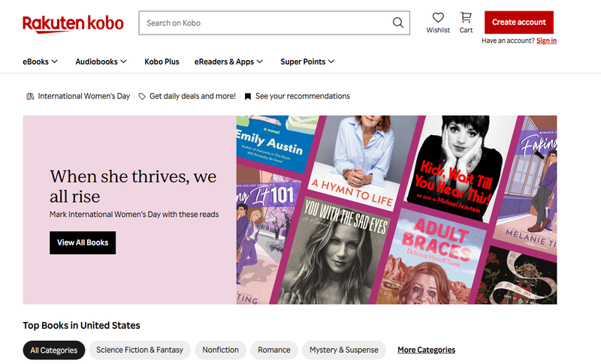
Task: Open the eBooks navigation item
Action: click(x=35, y=62)
